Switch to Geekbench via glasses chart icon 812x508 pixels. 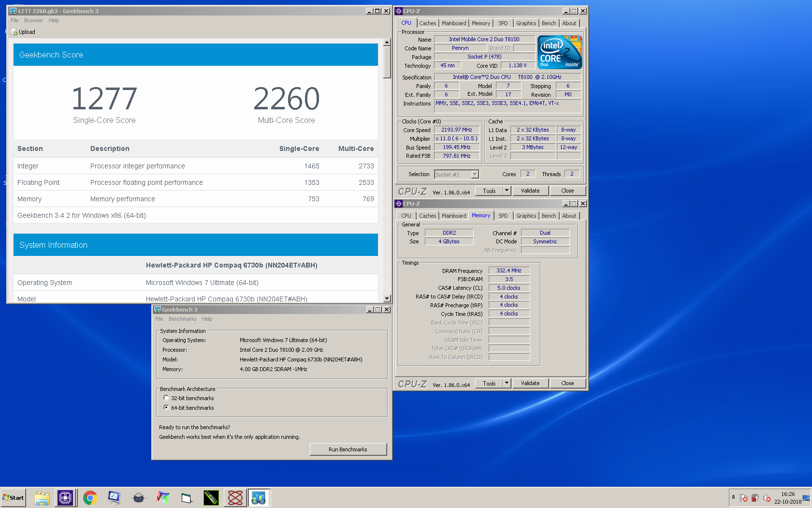click(259, 497)
